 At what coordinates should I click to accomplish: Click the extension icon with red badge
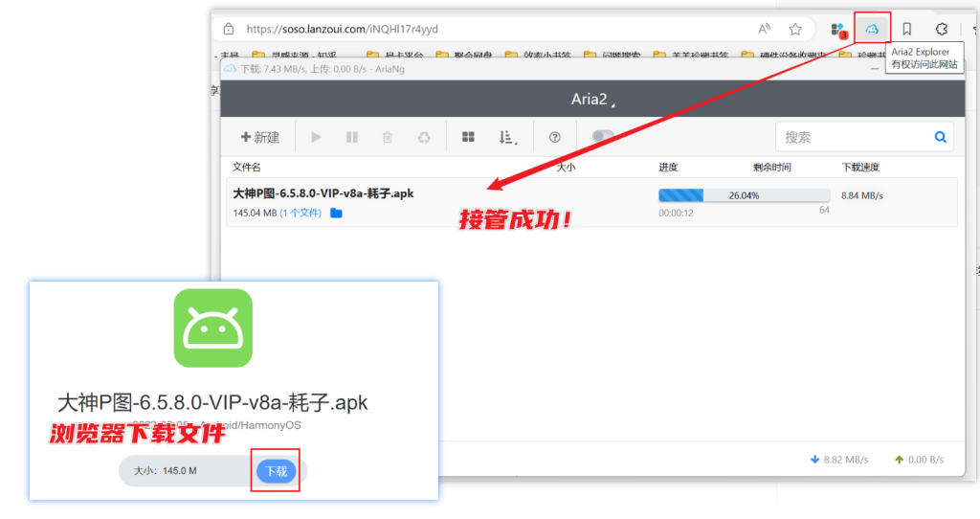pyautogui.click(x=838, y=30)
